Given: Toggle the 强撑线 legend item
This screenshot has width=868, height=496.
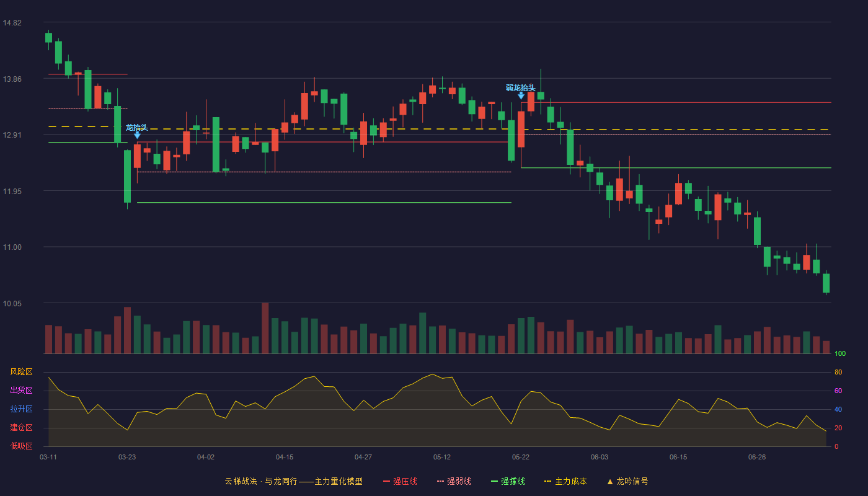Looking at the screenshot, I should tap(508, 481).
